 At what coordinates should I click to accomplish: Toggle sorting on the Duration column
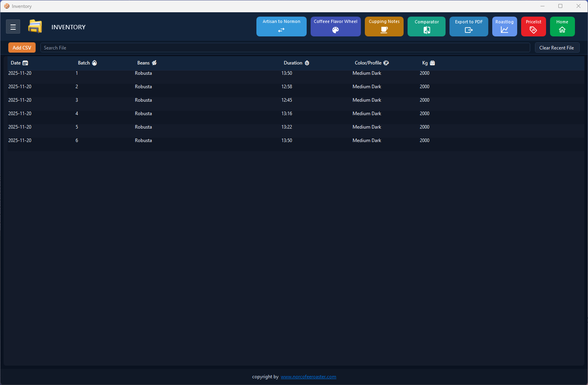point(296,63)
